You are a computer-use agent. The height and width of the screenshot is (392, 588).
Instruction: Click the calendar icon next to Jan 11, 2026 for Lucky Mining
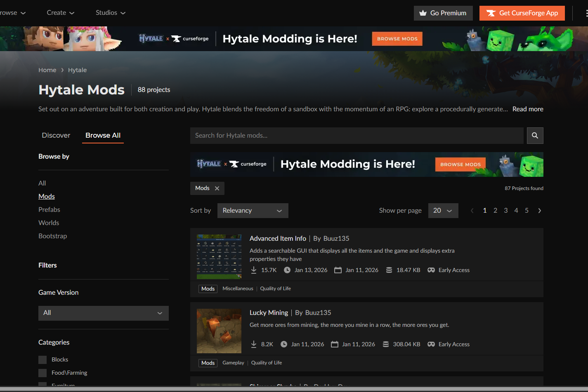tap(334, 344)
